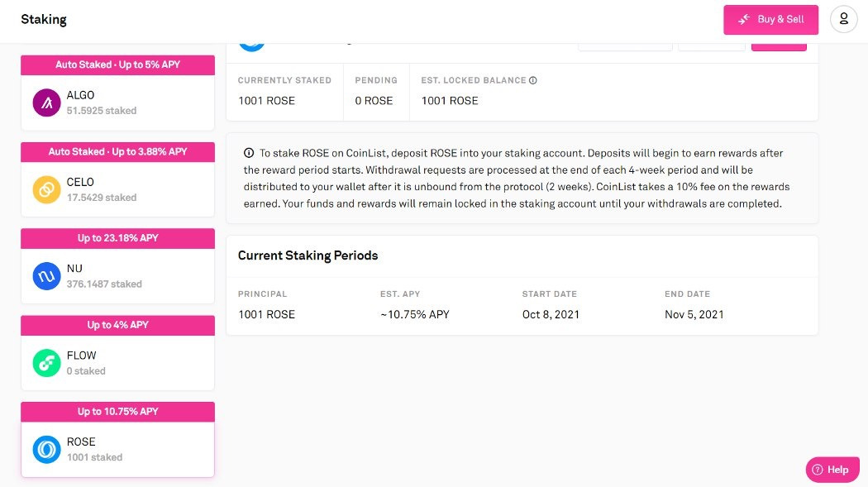Select the ROSE 1001 staked card
Screen dimensions: 868x487
(117, 439)
